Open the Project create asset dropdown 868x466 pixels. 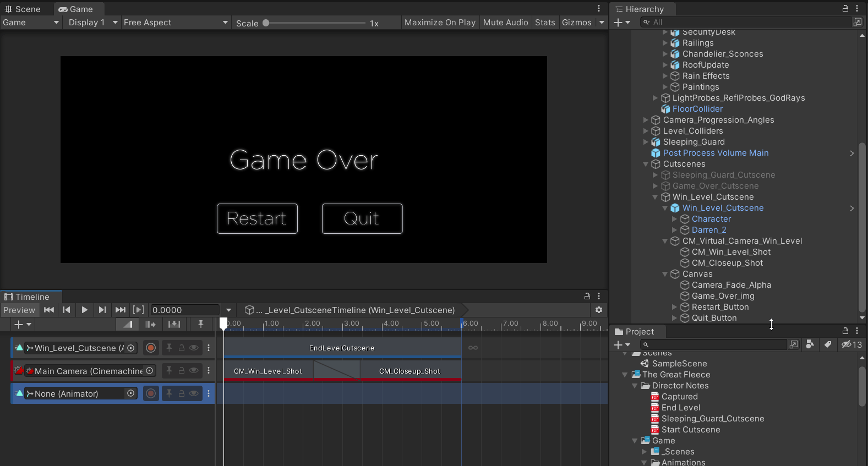pos(622,344)
